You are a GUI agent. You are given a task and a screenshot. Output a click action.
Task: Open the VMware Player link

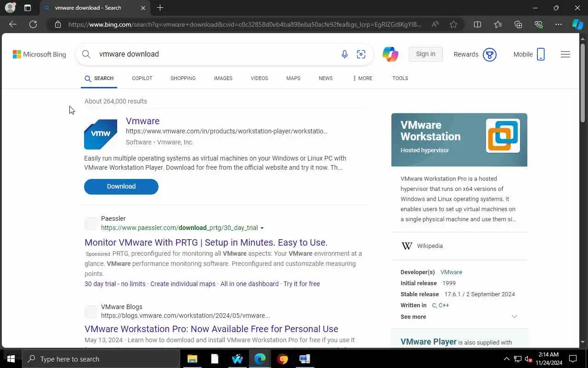429,342
